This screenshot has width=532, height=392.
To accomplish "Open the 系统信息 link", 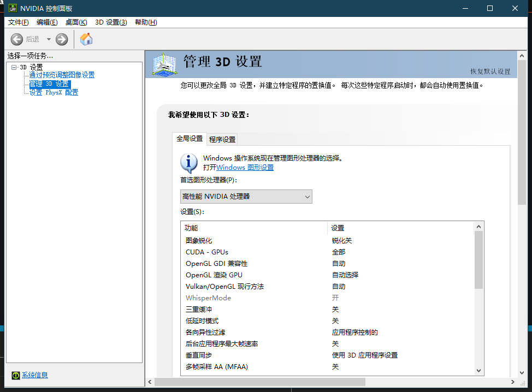I will (35, 375).
